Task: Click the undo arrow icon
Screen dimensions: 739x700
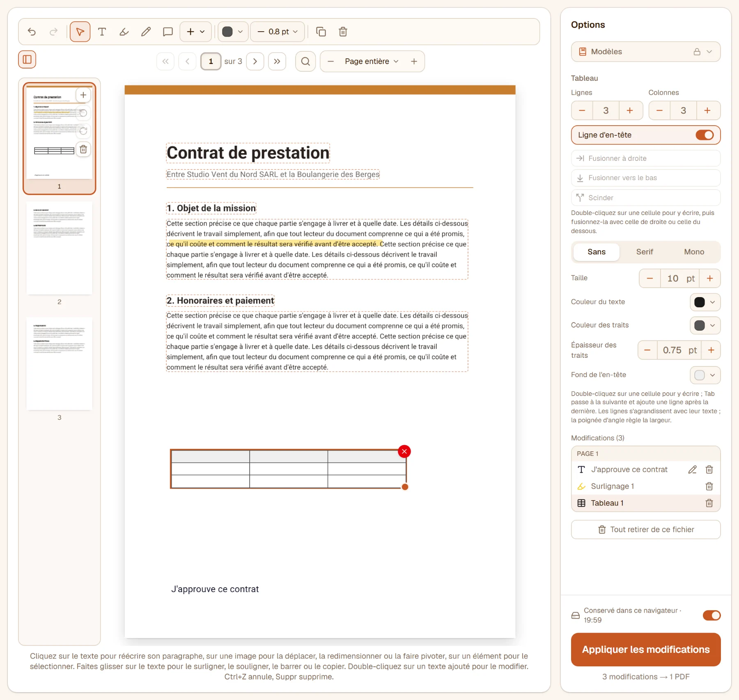Action: click(x=32, y=32)
